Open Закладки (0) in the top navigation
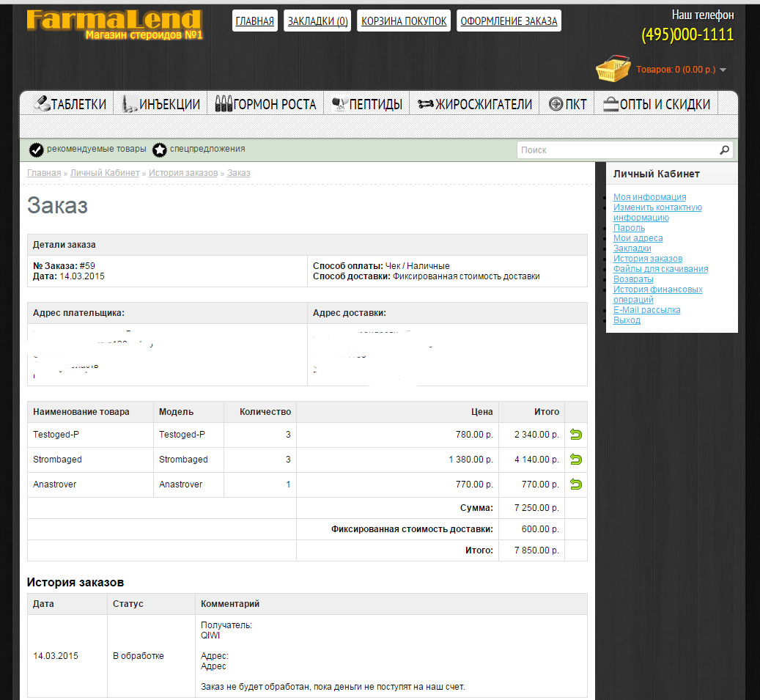Viewport: 760px width, 700px height. point(318,21)
